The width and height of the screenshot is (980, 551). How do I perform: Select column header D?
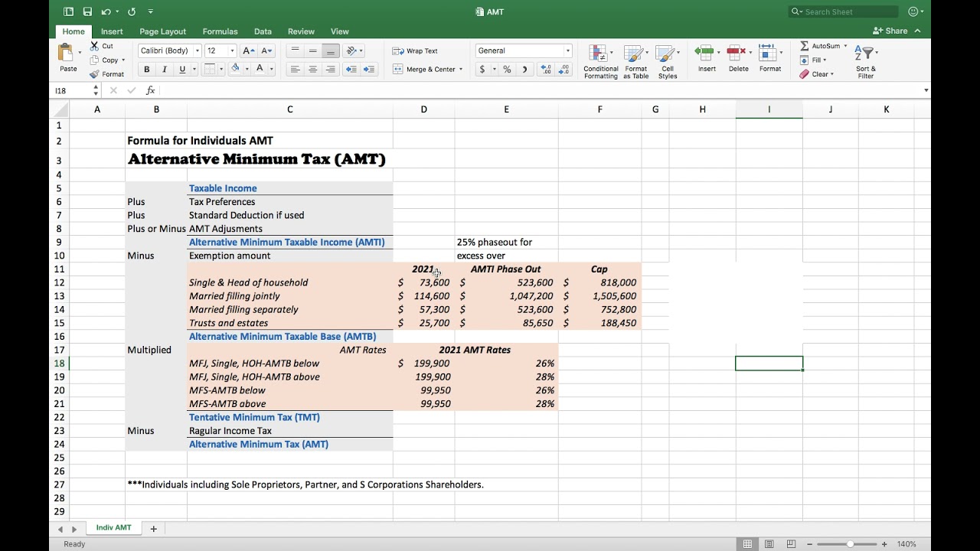[x=423, y=109]
